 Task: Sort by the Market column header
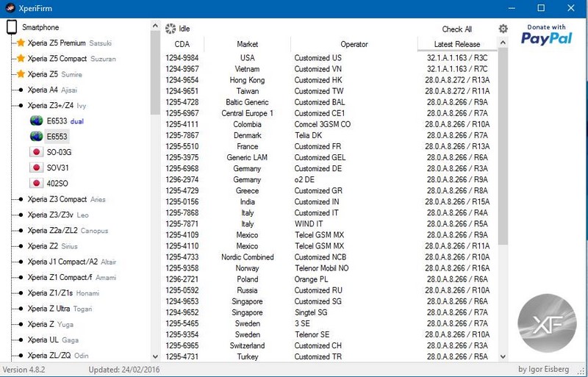[x=248, y=44]
